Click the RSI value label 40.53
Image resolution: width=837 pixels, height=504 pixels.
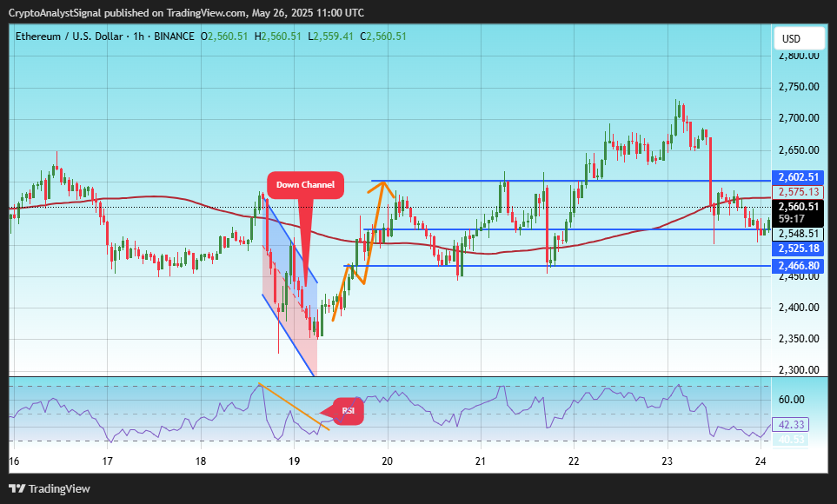point(791,440)
